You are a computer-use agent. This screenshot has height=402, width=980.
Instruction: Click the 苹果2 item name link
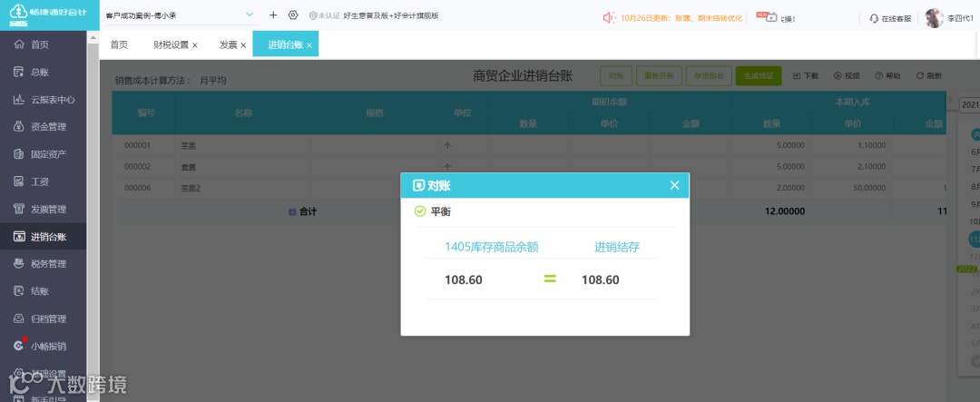(x=191, y=188)
